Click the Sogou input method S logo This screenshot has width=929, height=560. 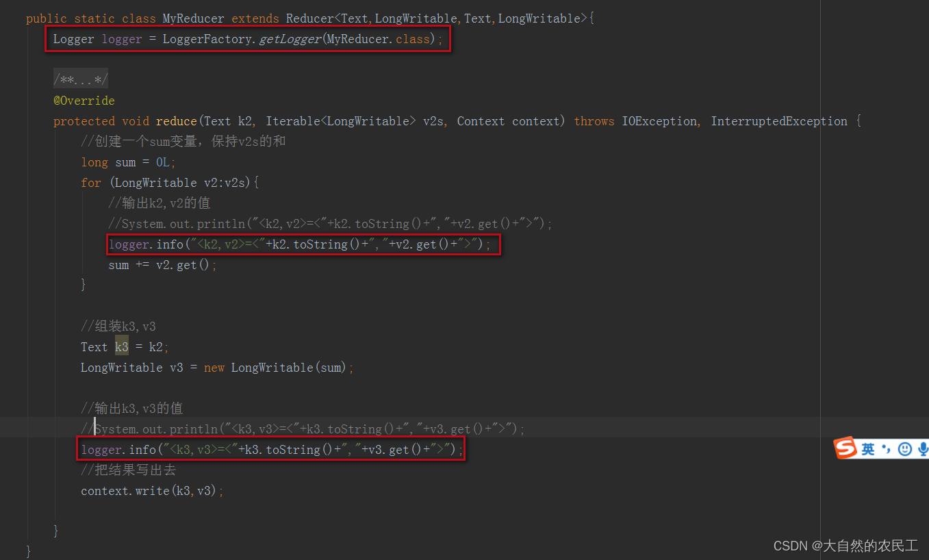[x=845, y=448]
